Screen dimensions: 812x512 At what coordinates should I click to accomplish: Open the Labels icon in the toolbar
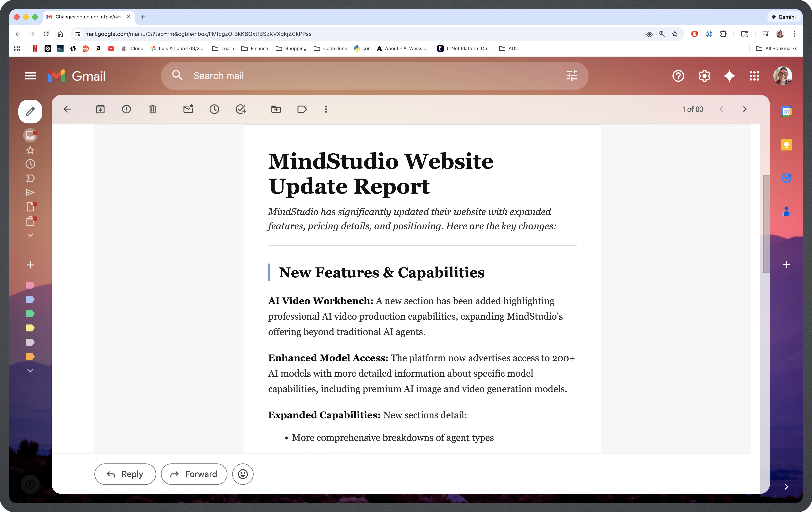(x=302, y=109)
